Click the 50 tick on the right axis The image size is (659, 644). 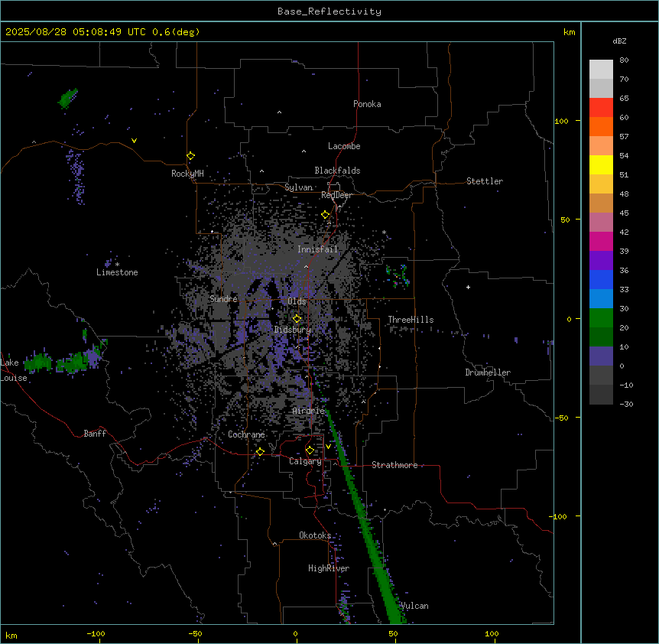coord(565,220)
